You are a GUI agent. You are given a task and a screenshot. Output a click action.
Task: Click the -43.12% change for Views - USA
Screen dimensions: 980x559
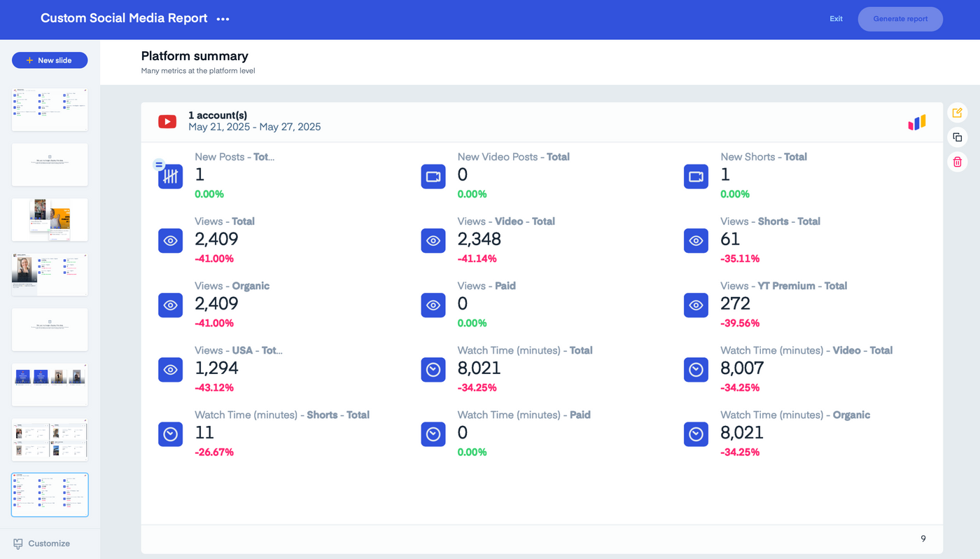pos(214,388)
